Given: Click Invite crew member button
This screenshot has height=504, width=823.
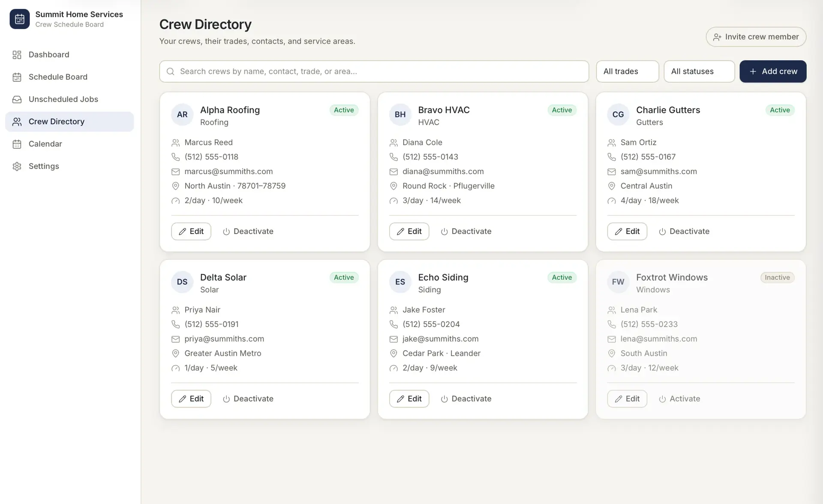Looking at the screenshot, I should tap(756, 37).
